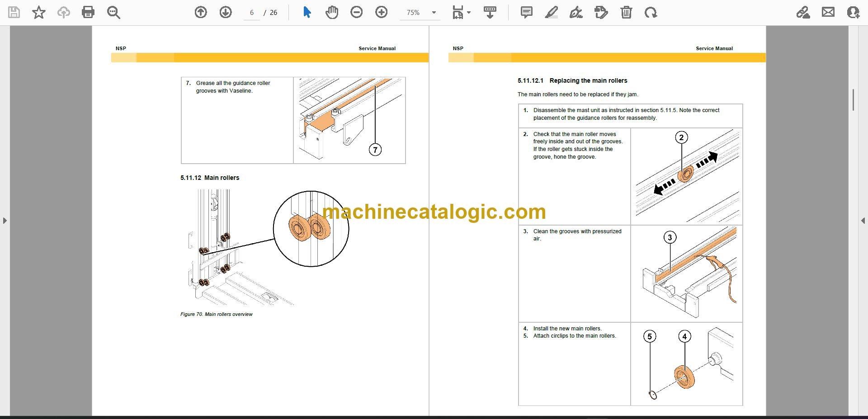Click text Check that the main roller moves
The width and height of the screenshot is (868, 419).
coord(575,134)
